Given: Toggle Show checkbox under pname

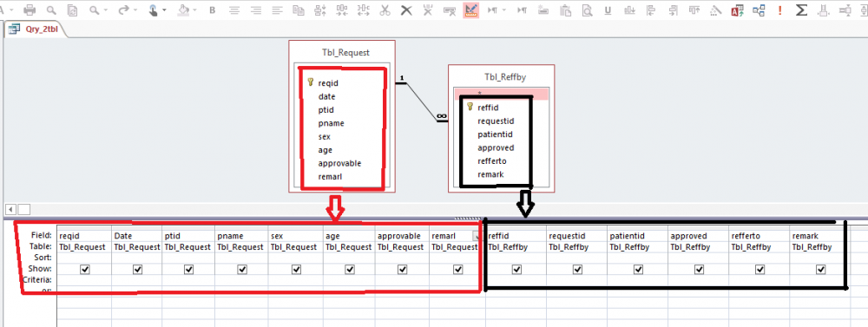Looking at the screenshot, I should coord(242,270).
